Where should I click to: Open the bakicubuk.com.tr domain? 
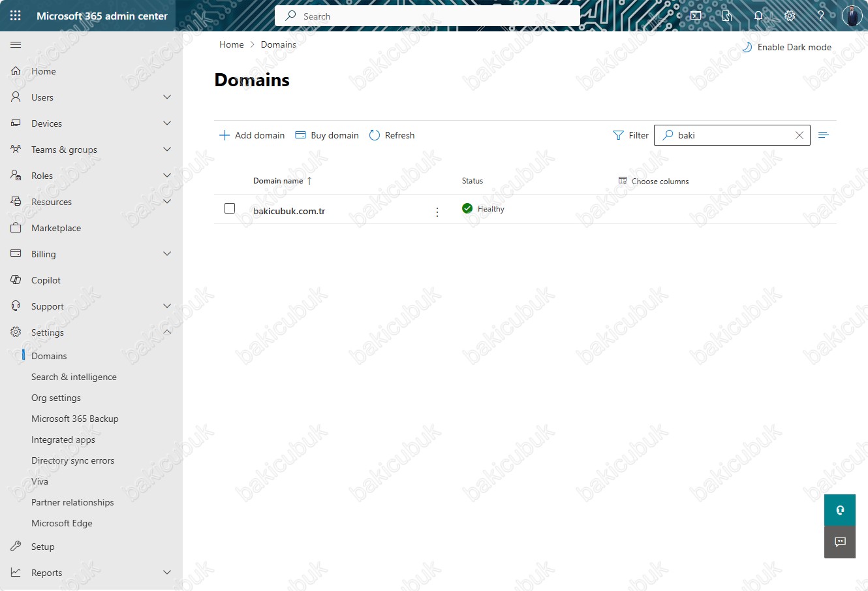[289, 211]
